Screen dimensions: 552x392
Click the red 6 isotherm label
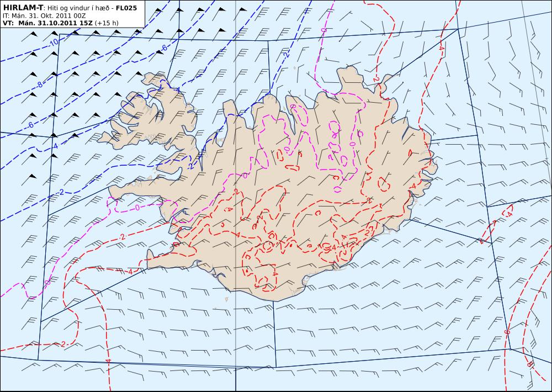coord(507,332)
